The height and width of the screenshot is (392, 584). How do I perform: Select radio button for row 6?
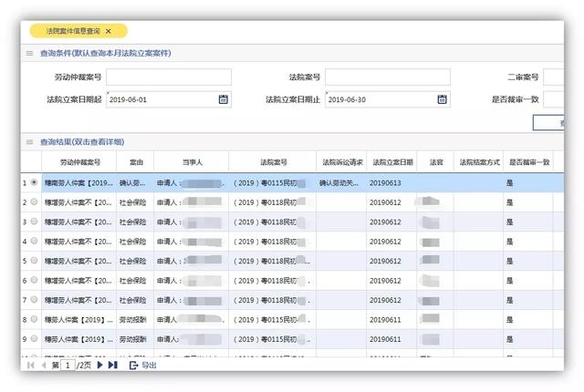(34, 280)
